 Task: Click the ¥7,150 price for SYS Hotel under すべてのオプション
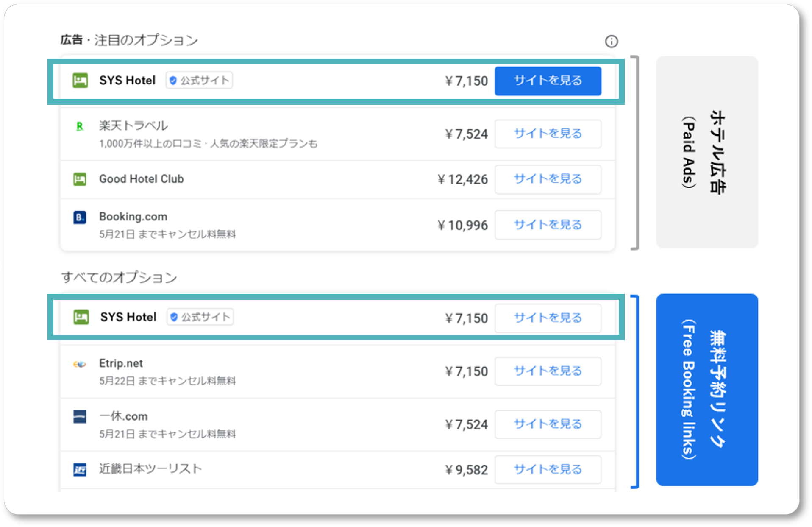pos(467,318)
